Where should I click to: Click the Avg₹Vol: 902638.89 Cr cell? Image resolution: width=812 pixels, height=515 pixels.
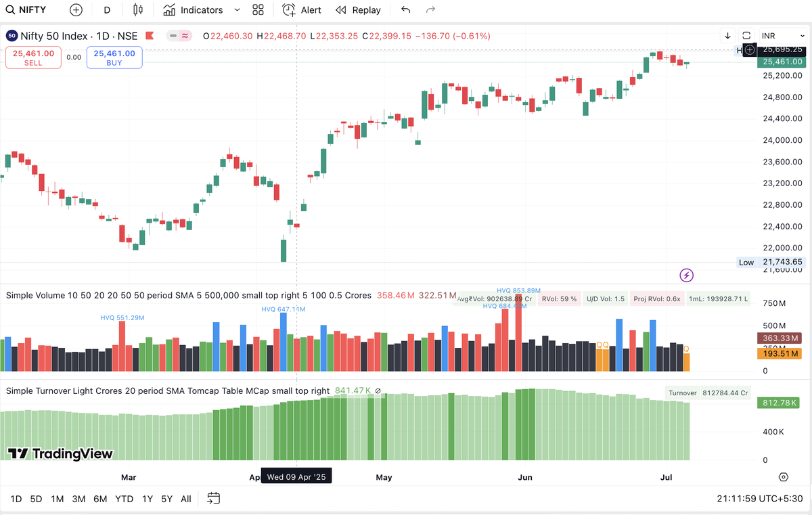pyautogui.click(x=495, y=298)
